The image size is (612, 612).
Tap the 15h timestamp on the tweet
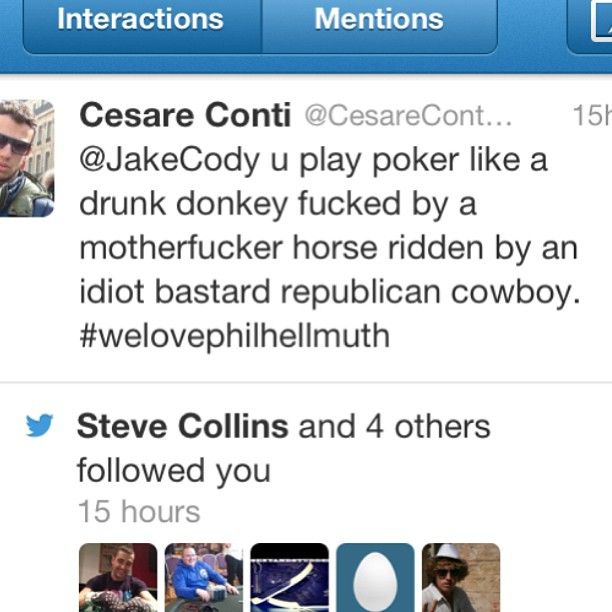pyautogui.click(x=592, y=116)
